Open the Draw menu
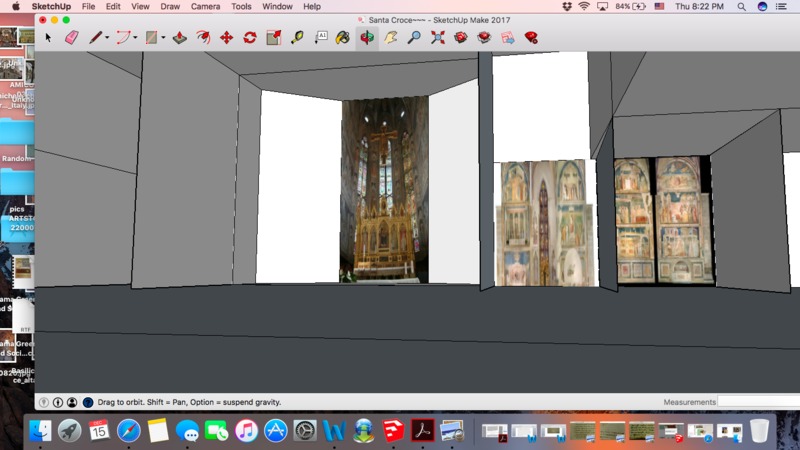The height and width of the screenshot is (450, 800). tap(170, 6)
